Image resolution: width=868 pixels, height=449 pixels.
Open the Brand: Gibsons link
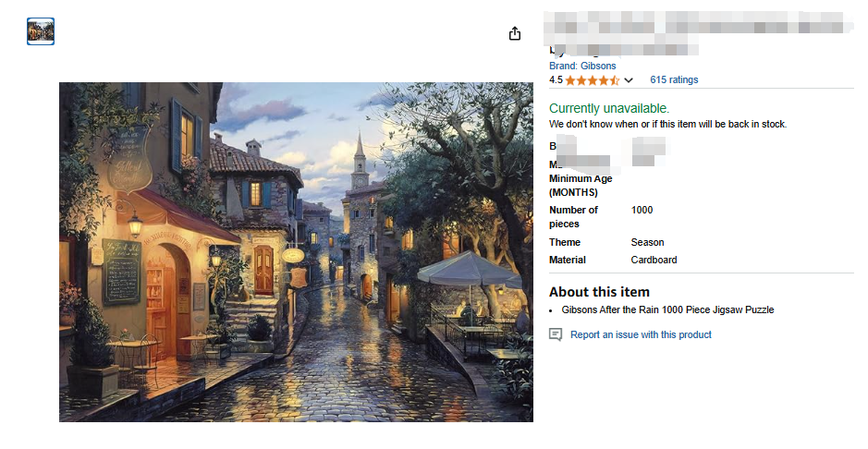coord(582,66)
